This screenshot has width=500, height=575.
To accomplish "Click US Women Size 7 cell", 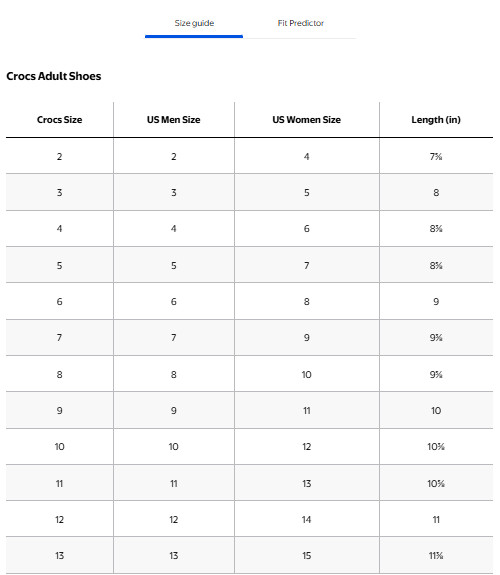I will pos(307,265).
